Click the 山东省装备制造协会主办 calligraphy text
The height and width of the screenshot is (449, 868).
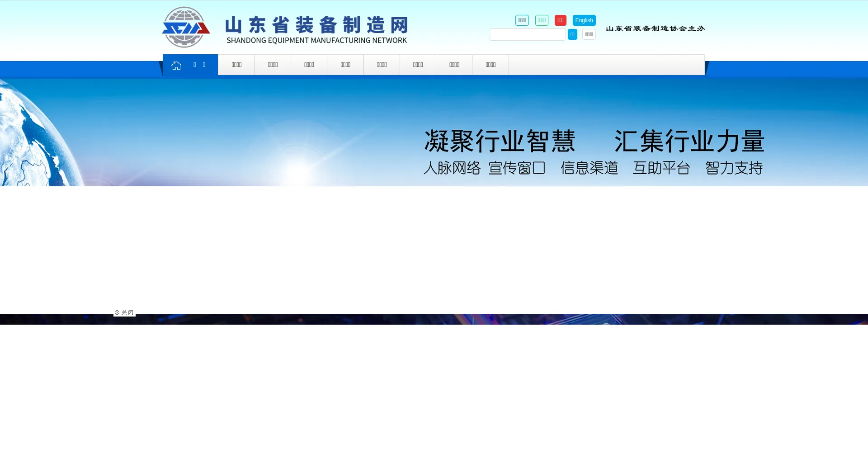point(655,28)
